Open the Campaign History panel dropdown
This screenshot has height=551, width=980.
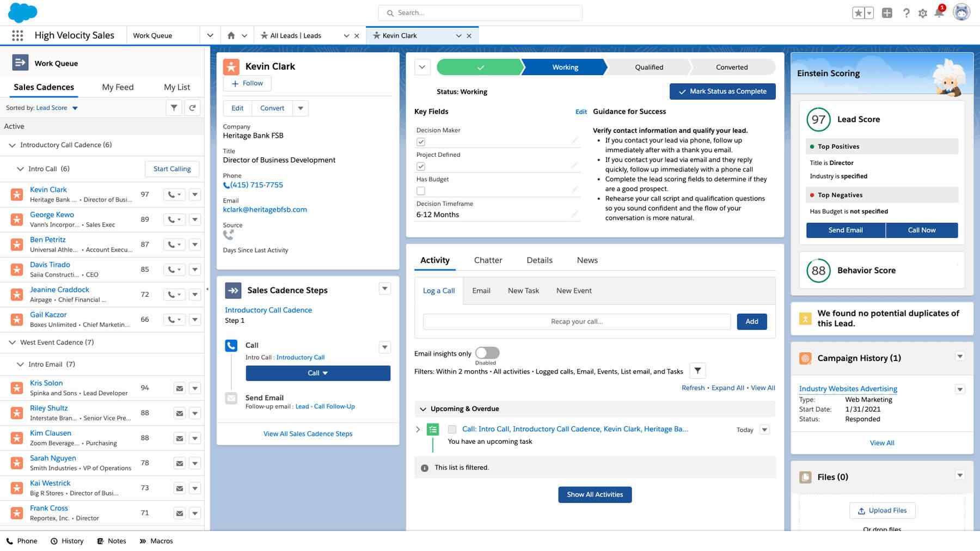point(960,357)
